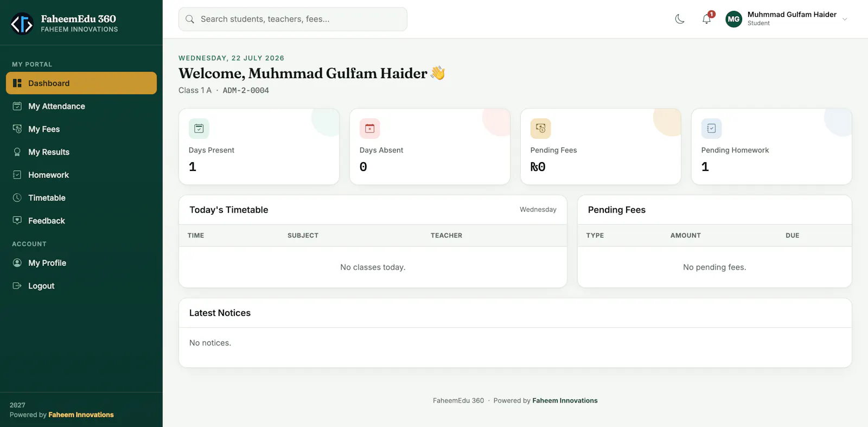This screenshot has height=427, width=868.
Task: Click the FaheemEdu 360 logo icon
Action: (22, 23)
